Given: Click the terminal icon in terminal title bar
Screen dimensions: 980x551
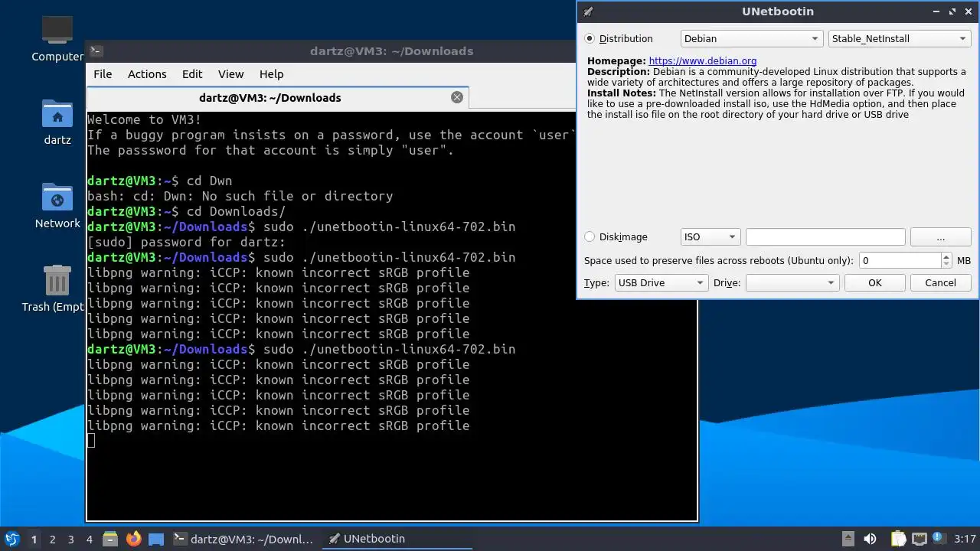Looking at the screenshot, I should pos(96,51).
